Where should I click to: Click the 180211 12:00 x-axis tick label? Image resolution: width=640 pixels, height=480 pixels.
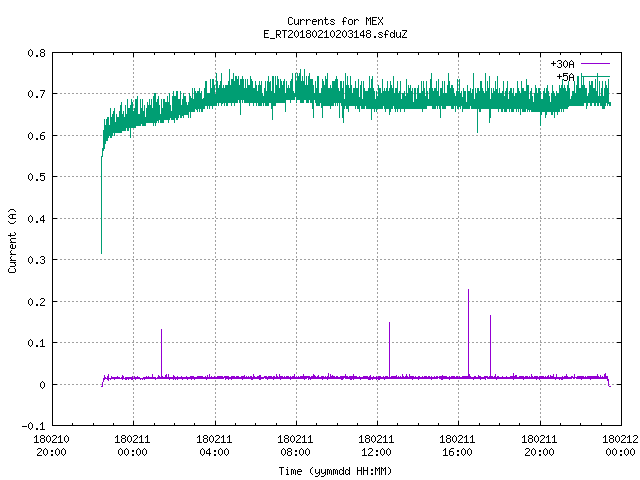(x=376, y=446)
